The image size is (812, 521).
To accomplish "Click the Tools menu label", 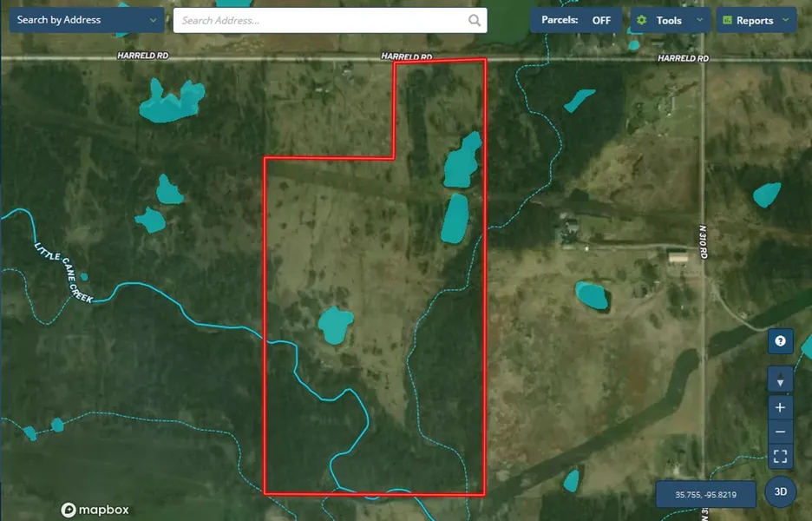I will tap(669, 20).
